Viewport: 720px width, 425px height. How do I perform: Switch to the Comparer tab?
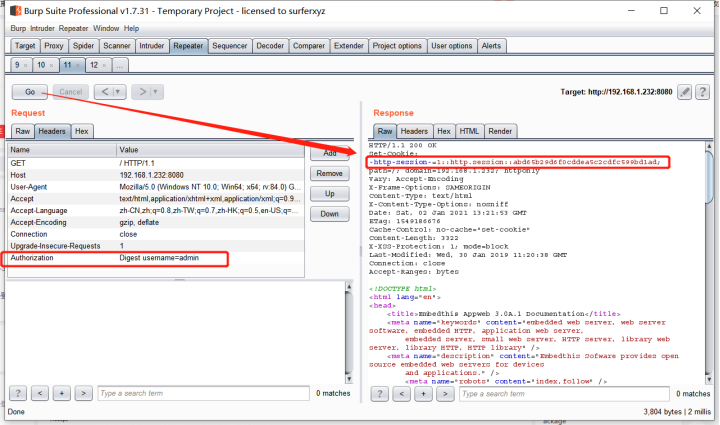pos(309,46)
